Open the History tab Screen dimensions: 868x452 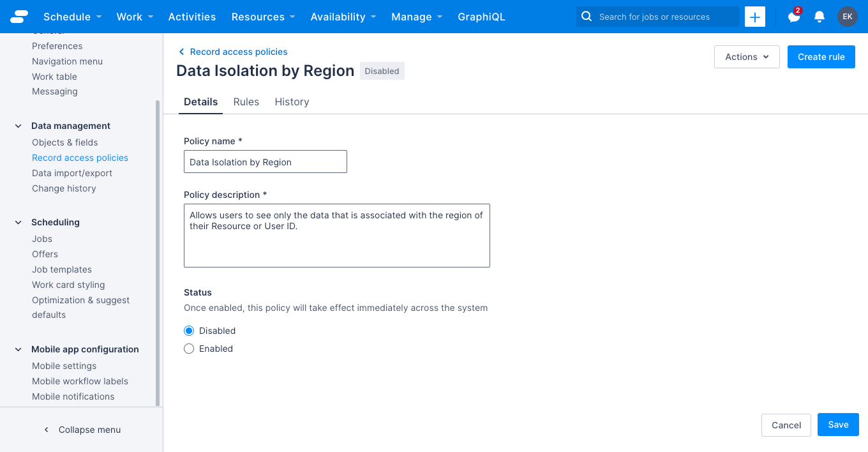point(292,102)
